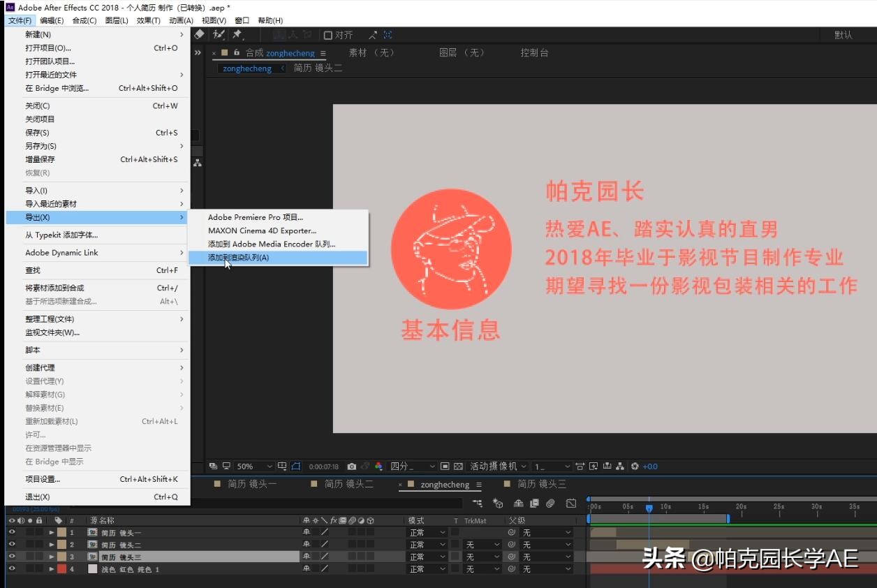Toggle hide shy layers icon

pyautogui.click(x=519, y=503)
